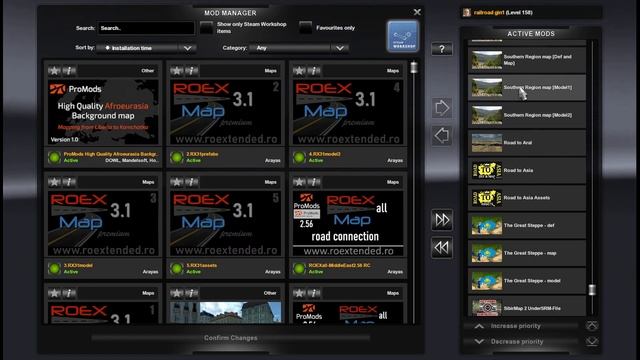640x360 pixels.
Task: Grab the mod grid scrollbar handle
Action: coord(414,67)
